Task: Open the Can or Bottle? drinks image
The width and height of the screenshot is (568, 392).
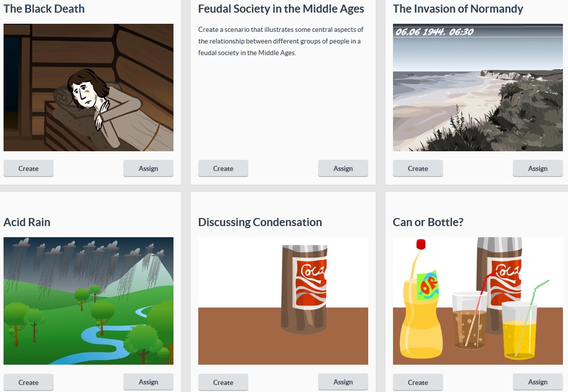Action: coord(477,301)
